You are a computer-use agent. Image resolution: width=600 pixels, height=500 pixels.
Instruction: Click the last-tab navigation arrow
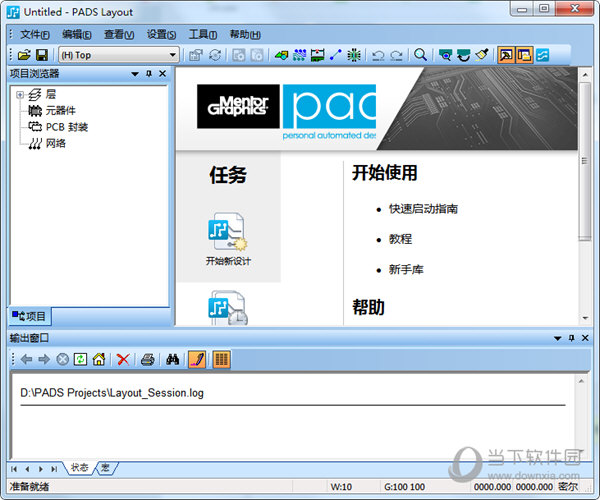tap(54, 469)
